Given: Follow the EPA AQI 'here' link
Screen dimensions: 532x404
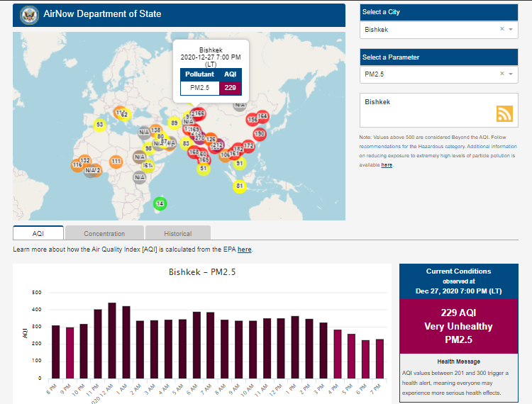Looking at the screenshot, I should [x=244, y=249].
